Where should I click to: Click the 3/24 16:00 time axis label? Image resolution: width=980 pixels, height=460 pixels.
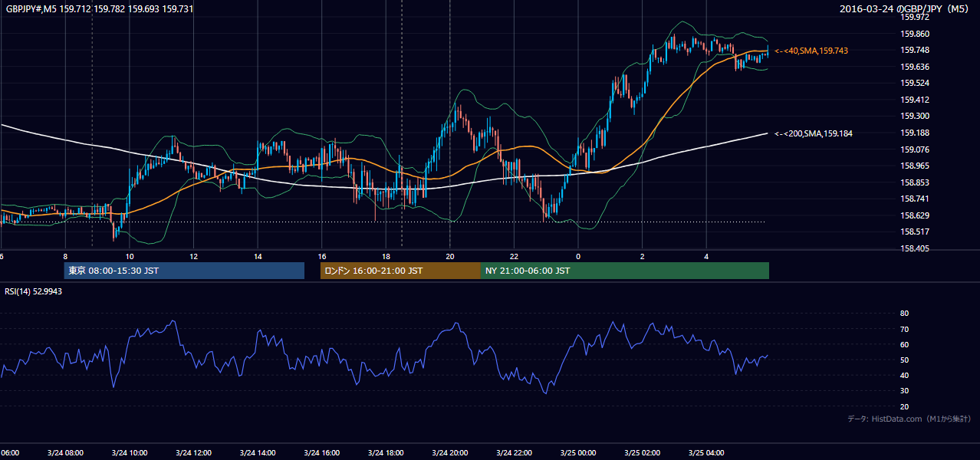pos(322,453)
